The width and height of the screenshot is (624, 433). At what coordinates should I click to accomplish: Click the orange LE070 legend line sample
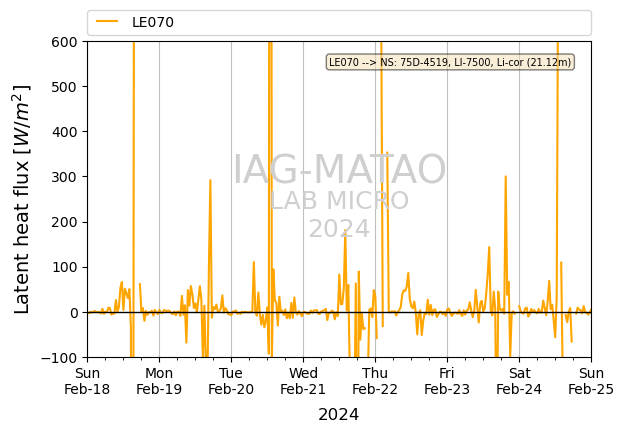point(107,22)
